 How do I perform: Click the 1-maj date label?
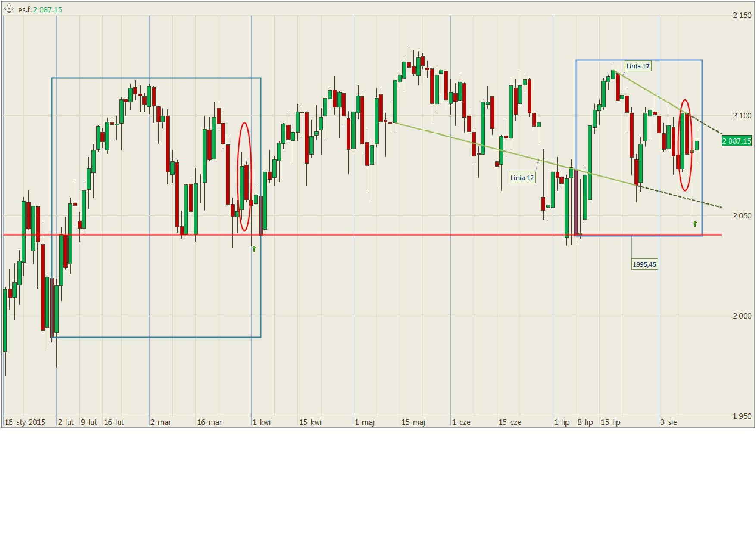(365, 422)
